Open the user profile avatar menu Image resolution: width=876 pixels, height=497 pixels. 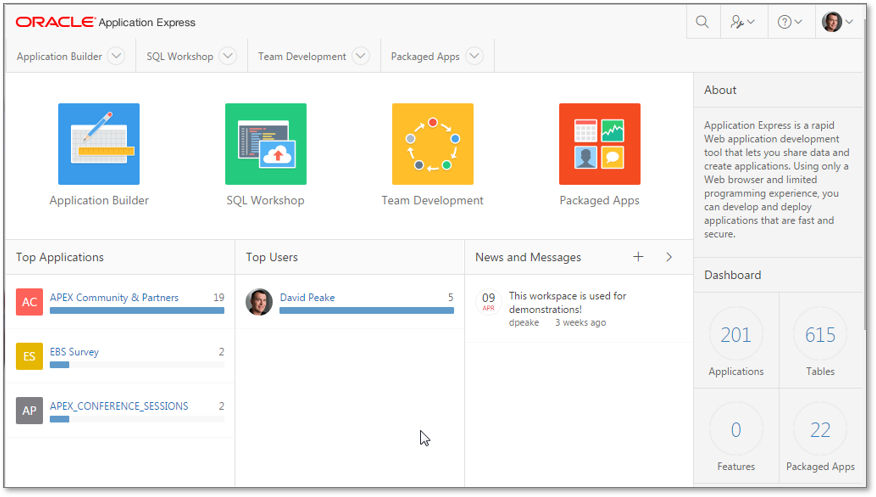837,22
